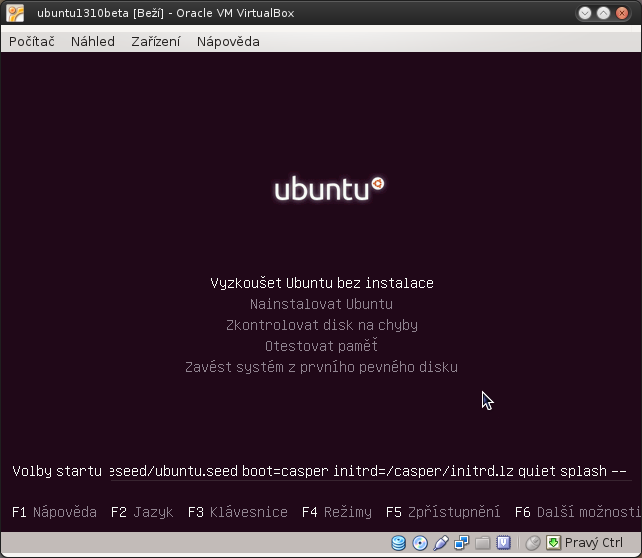Click the optical disc (CD/DVD) status icon

(420, 543)
